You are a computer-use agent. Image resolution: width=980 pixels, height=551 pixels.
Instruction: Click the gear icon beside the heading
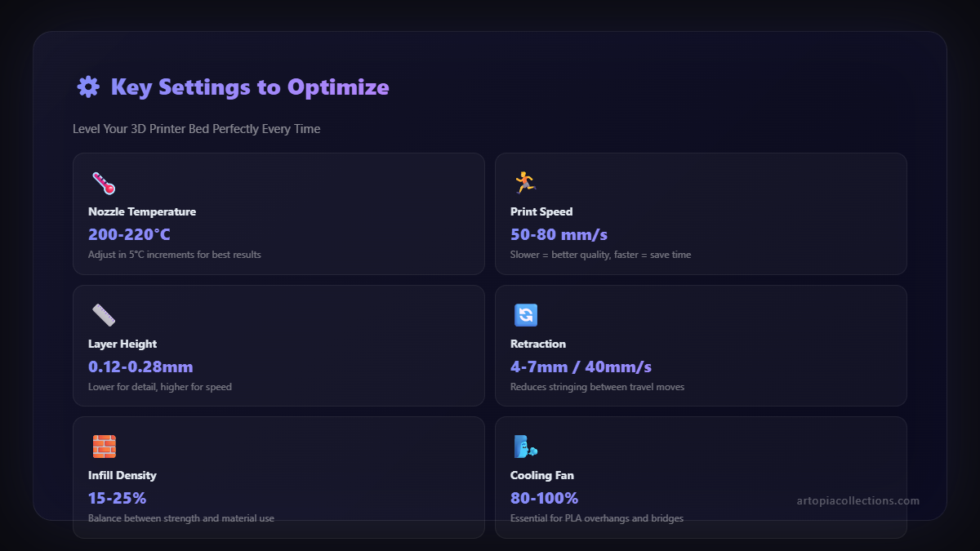click(x=87, y=87)
